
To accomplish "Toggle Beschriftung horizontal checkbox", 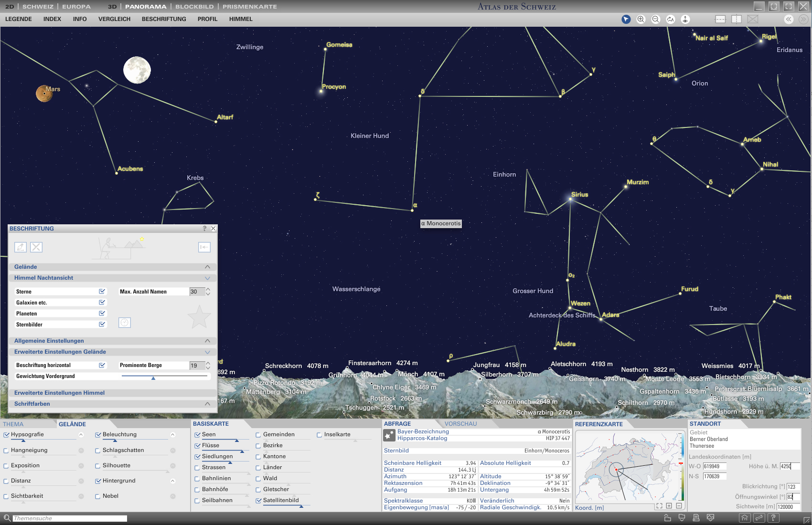I will click(102, 365).
